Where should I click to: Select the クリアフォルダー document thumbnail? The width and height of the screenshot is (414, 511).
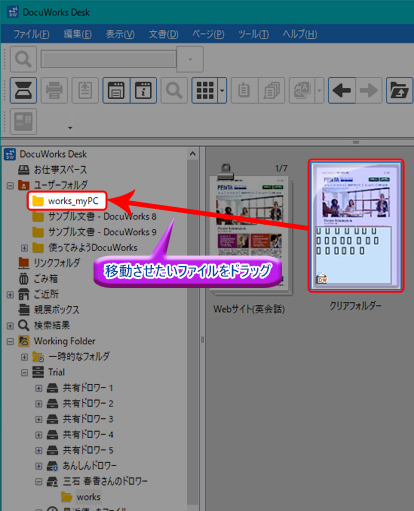click(x=356, y=226)
